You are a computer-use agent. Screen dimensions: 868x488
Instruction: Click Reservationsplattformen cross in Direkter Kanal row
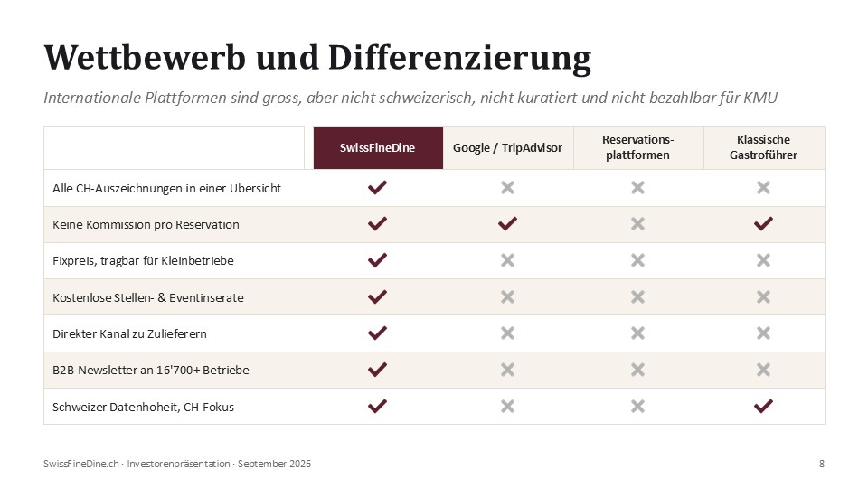[x=637, y=333]
